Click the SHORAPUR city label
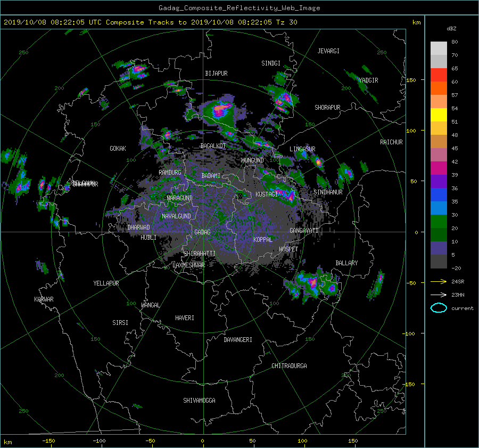 (327, 107)
